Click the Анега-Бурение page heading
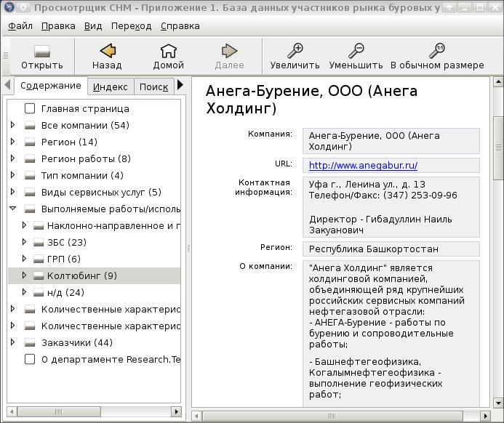504x423 pixels. pyautogui.click(x=311, y=100)
